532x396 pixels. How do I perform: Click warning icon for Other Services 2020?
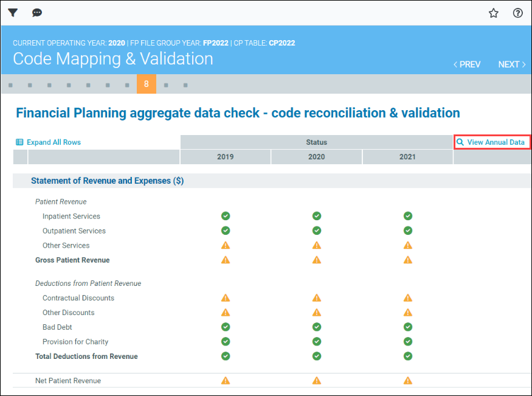(317, 245)
